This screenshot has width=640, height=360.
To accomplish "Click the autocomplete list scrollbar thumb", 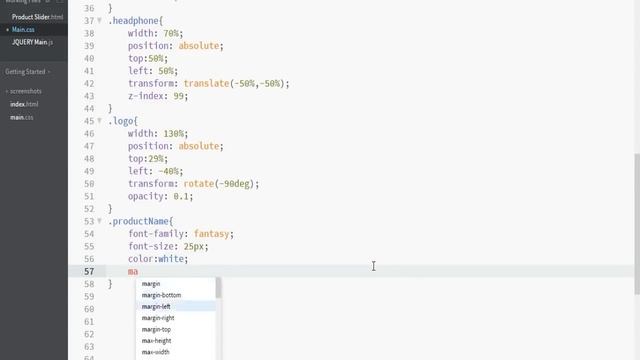I will tap(218, 288).
